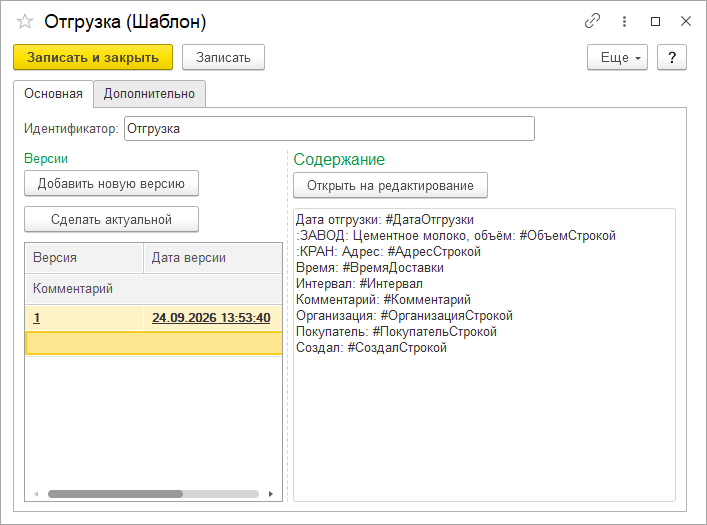Click the line 'Покупатель: #ПокупательСтрокой'
Image resolution: width=707 pixels, height=525 pixels.
(x=396, y=332)
